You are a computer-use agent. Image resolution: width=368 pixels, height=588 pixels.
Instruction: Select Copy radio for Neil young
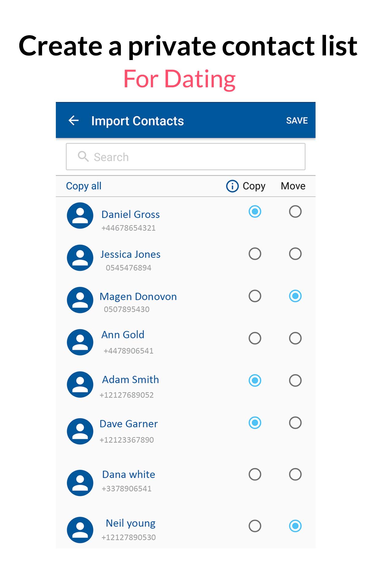point(255,526)
